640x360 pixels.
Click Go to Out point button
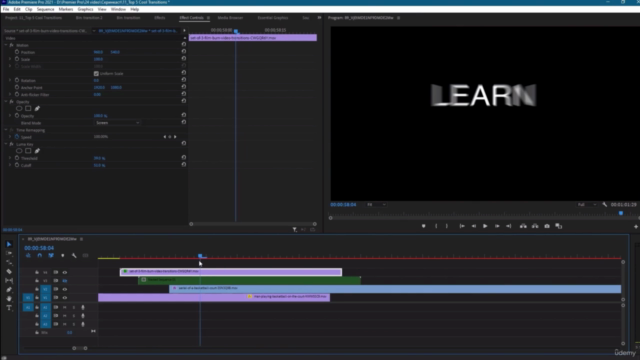click(509, 226)
